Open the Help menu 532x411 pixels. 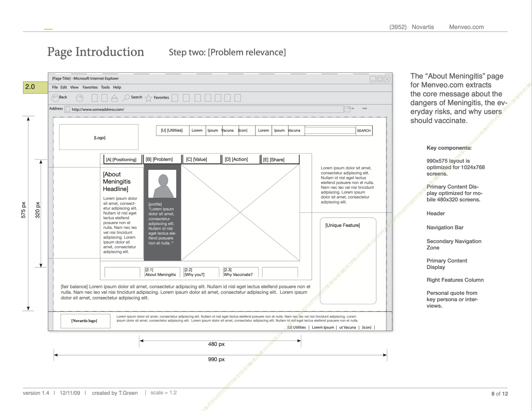click(117, 87)
